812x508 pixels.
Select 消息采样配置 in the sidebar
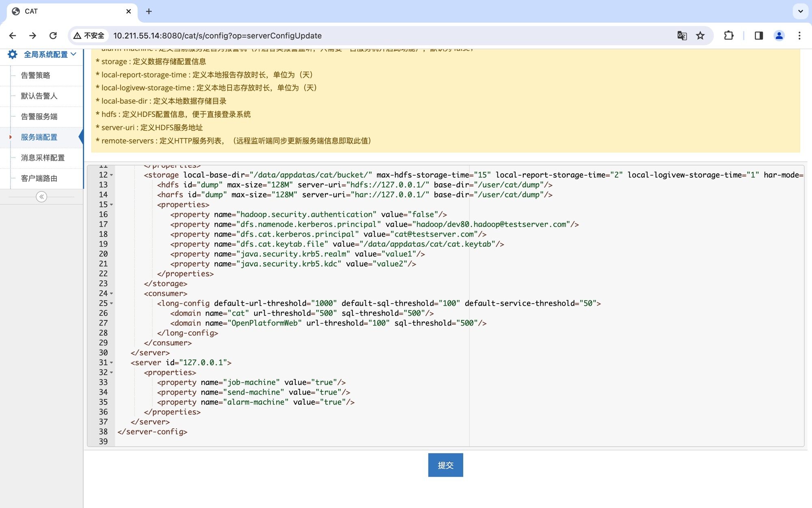[x=43, y=158]
